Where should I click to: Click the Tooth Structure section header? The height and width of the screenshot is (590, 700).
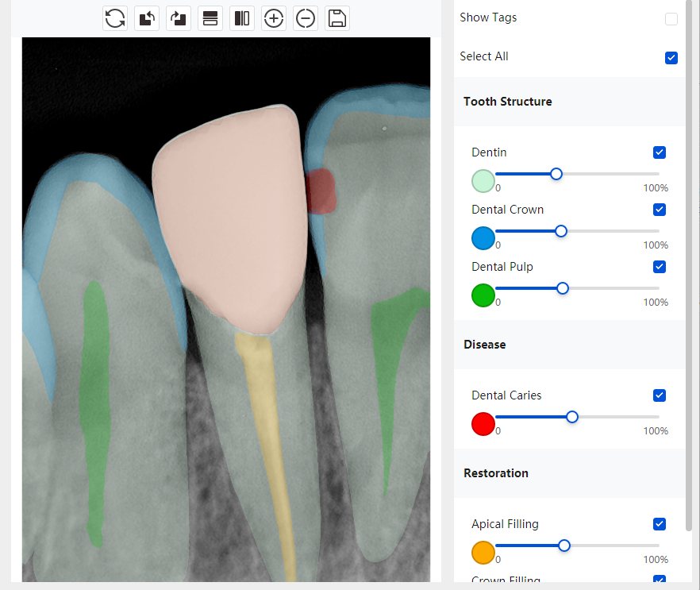tap(508, 102)
